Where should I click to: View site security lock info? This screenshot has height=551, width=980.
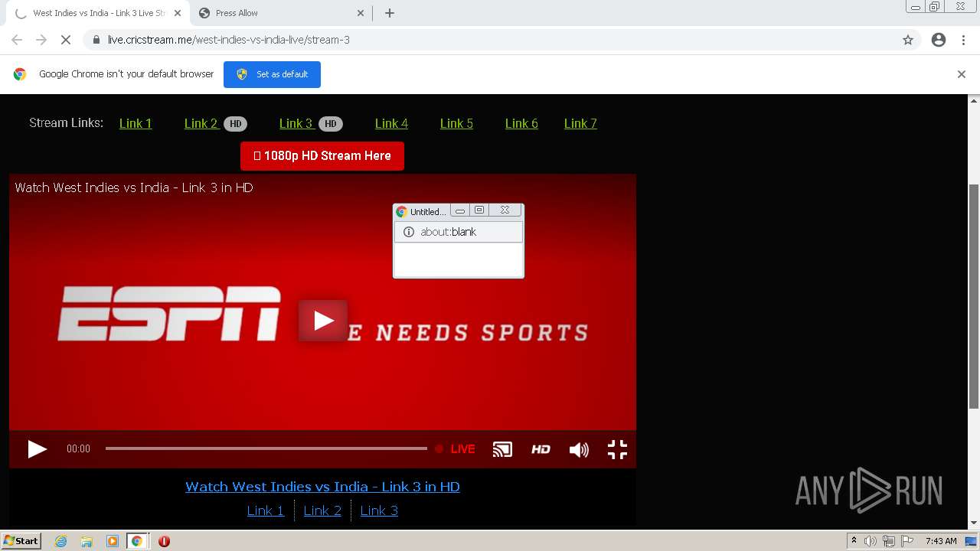96,40
